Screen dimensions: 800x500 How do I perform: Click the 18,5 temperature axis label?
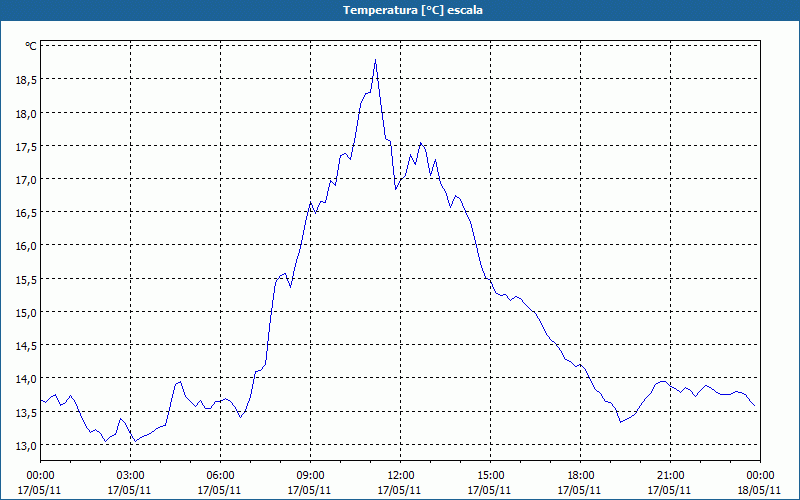[27, 80]
